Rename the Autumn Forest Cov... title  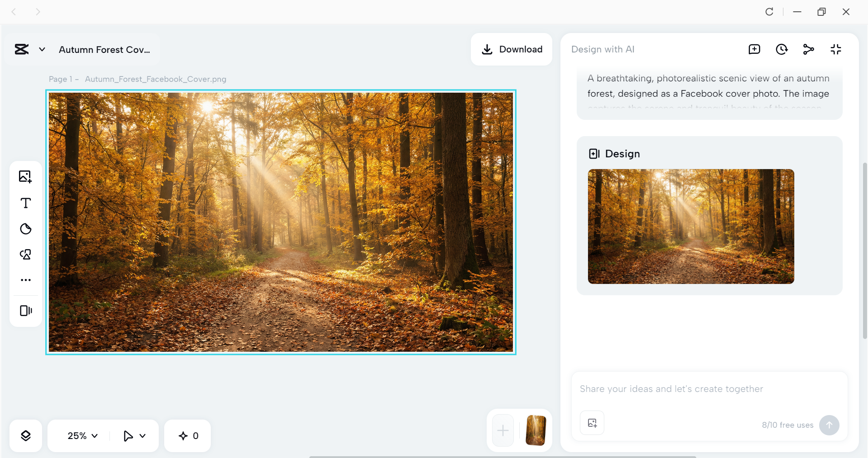click(104, 50)
